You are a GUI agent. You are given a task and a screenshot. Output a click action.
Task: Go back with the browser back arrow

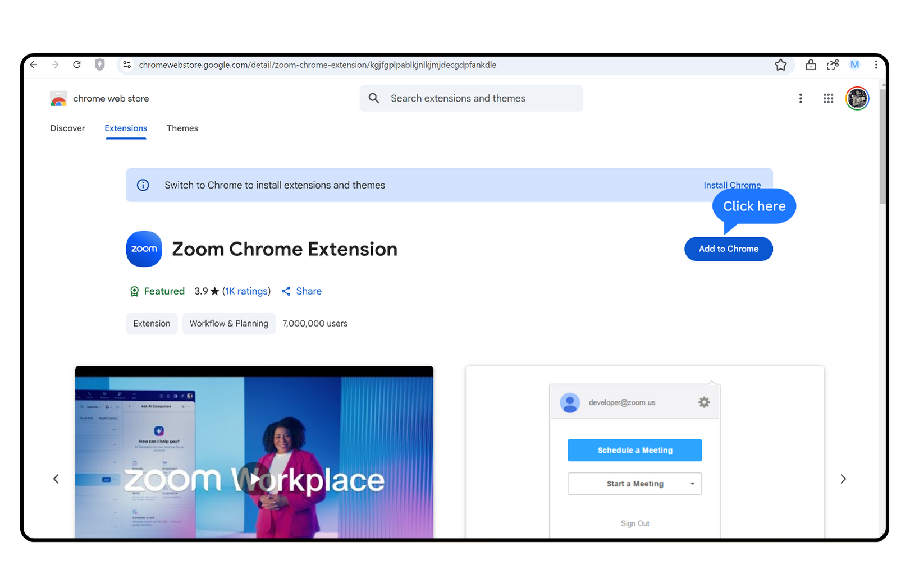[34, 65]
